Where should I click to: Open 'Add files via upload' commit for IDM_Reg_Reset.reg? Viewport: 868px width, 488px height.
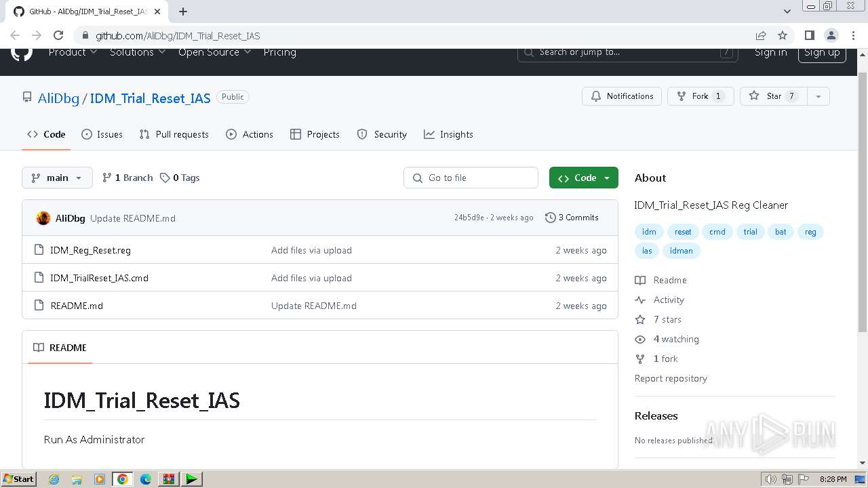click(x=311, y=250)
